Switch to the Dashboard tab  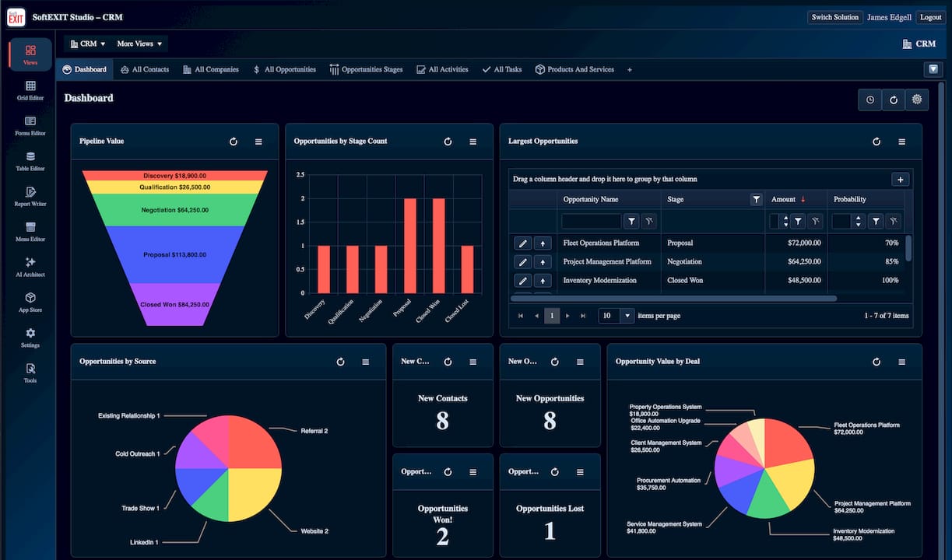click(x=84, y=69)
